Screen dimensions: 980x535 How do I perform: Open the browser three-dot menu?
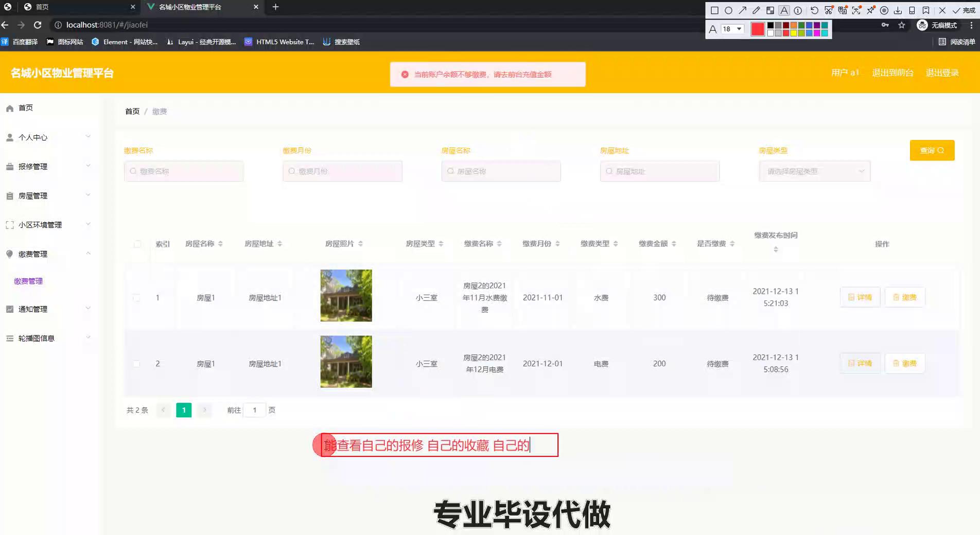coord(971,25)
